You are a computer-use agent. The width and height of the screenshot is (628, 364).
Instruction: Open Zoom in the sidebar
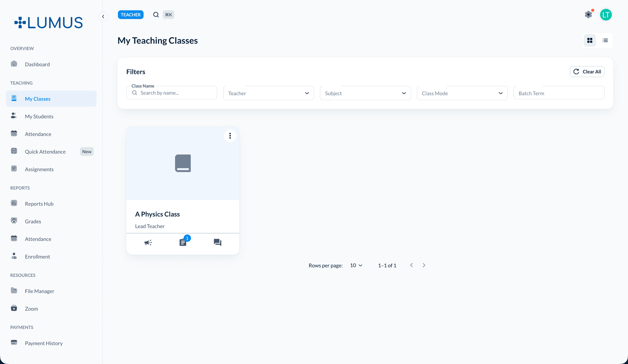(51, 309)
